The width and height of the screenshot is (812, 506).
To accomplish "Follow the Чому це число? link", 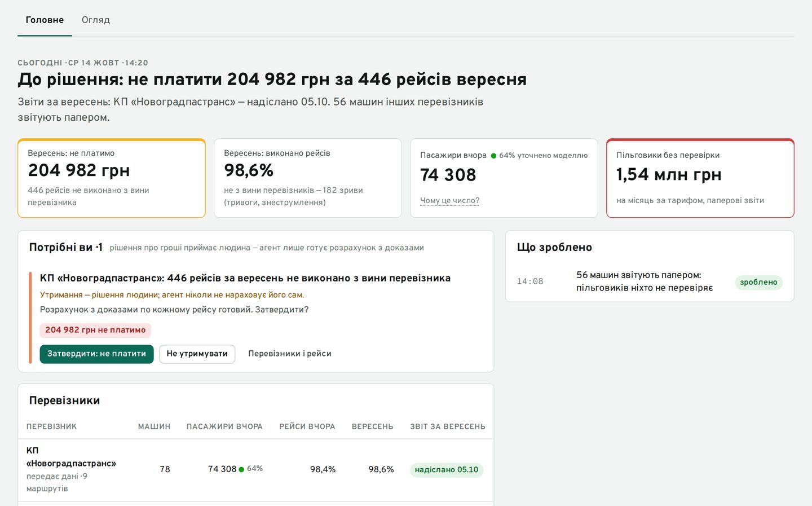I will (449, 200).
